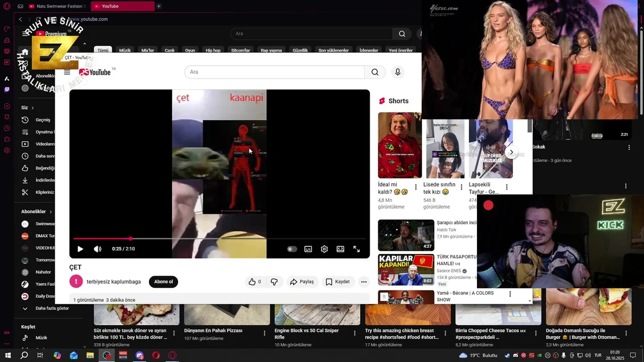The image size is (644, 362).
Task: Click the magnifier search button in front window
Action: click(375, 72)
